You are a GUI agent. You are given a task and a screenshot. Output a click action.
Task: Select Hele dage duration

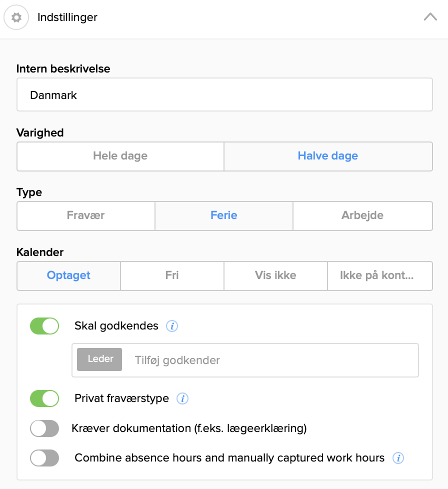tap(120, 156)
